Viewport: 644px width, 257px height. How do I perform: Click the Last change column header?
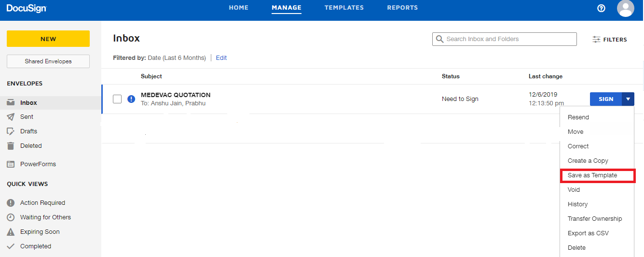pos(546,76)
